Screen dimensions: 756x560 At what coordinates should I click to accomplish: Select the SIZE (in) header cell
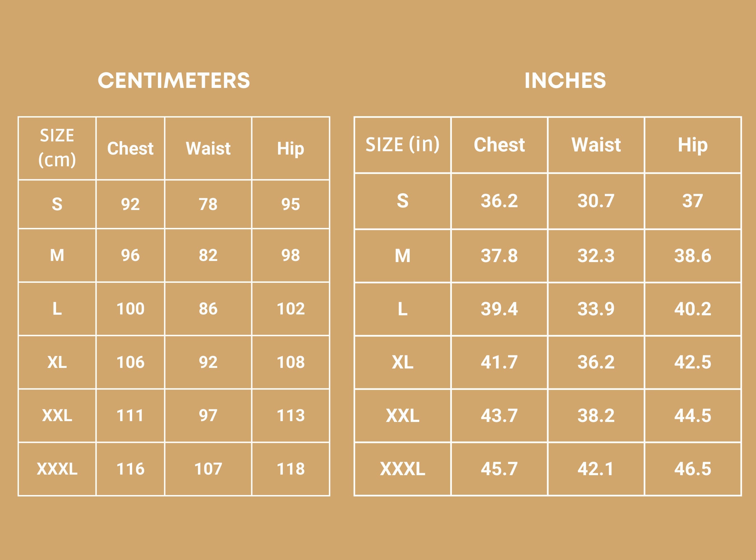pos(402,145)
